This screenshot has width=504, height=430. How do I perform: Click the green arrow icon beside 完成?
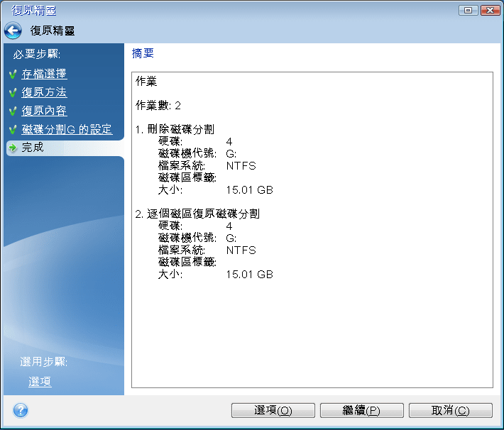click(13, 148)
